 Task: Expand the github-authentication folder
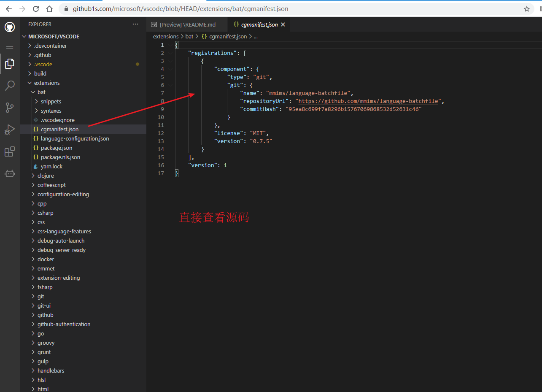pos(83,324)
